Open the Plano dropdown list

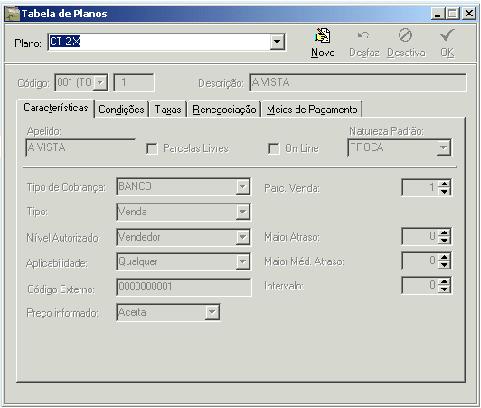point(277,42)
